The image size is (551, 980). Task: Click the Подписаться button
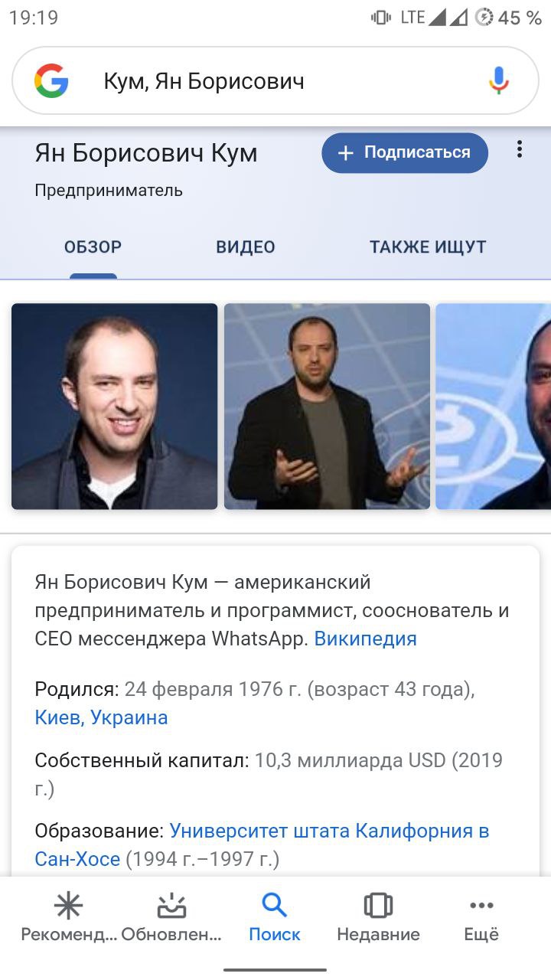(x=405, y=152)
